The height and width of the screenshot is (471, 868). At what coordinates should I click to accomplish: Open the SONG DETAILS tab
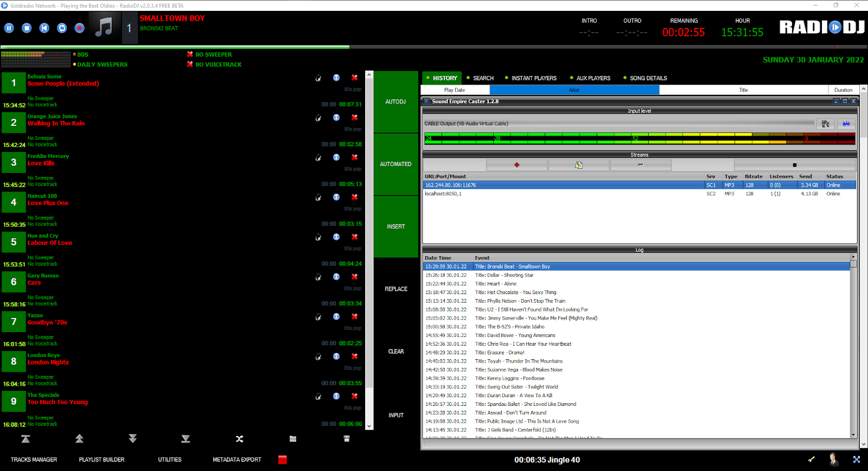[x=645, y=78]
